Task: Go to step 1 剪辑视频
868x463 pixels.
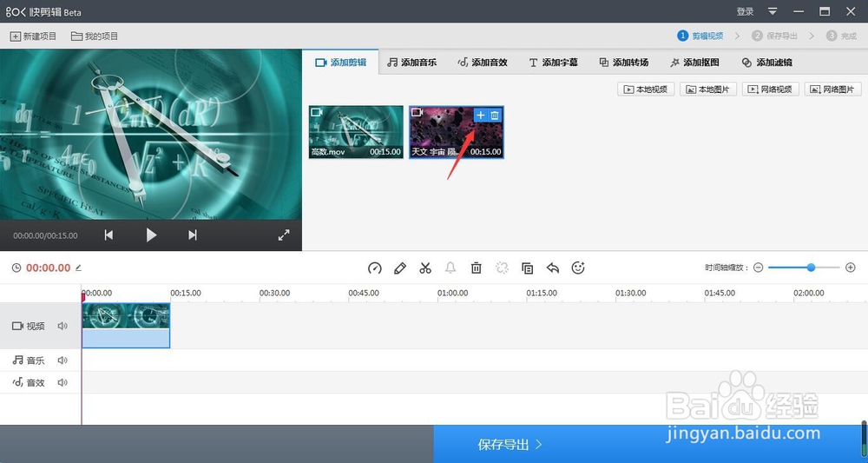Action: point(700,36)
